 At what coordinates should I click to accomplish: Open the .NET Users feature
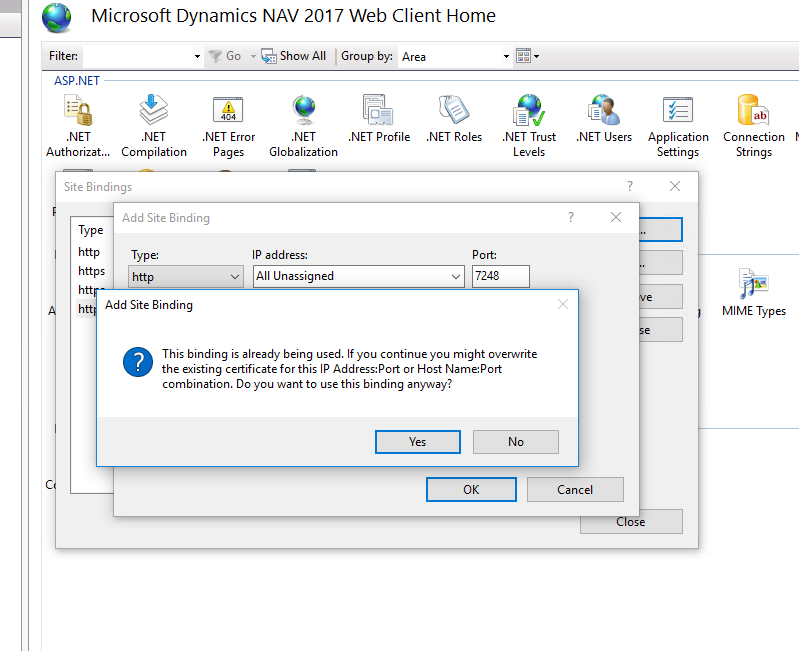(x=604, y=118)
